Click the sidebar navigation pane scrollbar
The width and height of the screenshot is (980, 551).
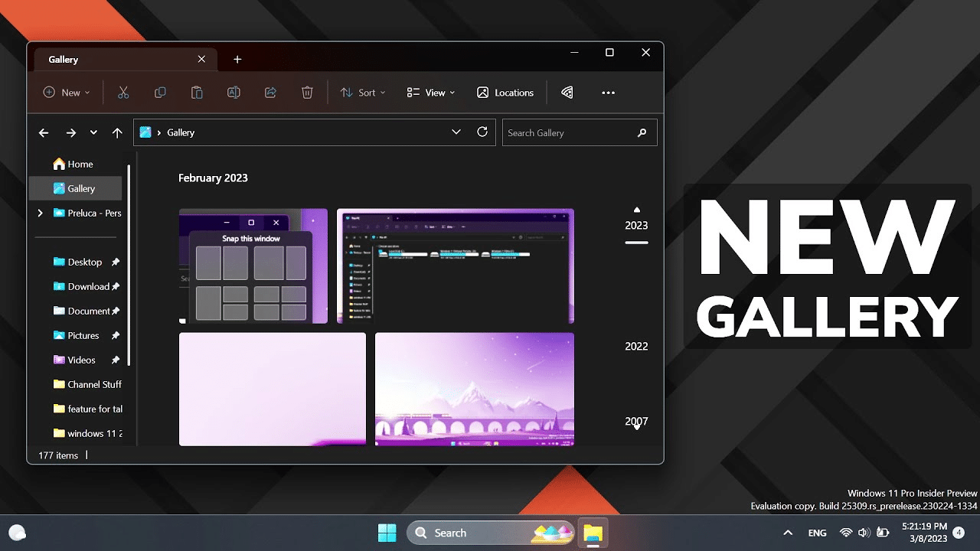(x=129, y=264)
